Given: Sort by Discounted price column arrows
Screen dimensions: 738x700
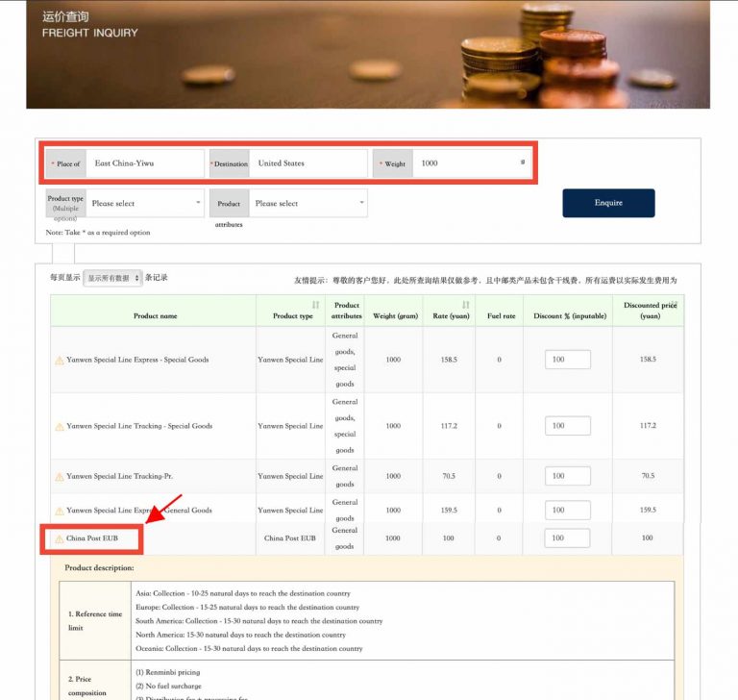Looking at the screenshot, I should pyautogui.click(x=675, y=304).
